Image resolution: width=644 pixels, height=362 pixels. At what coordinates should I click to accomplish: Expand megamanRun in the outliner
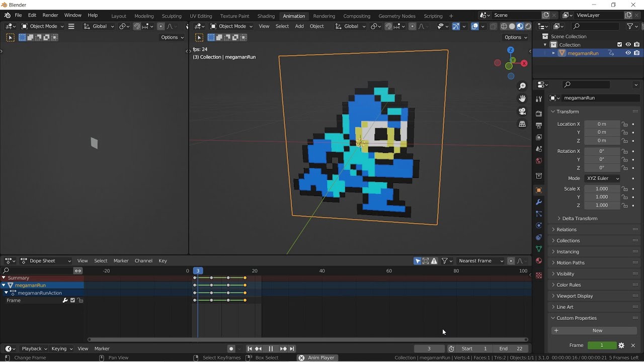[x=553, y=53]
